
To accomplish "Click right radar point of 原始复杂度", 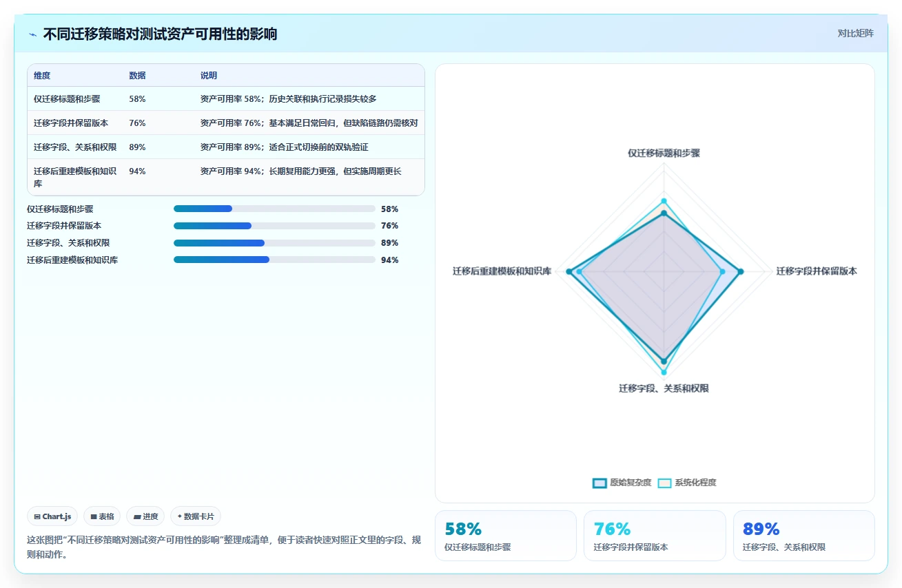I will tap(741, 272).
